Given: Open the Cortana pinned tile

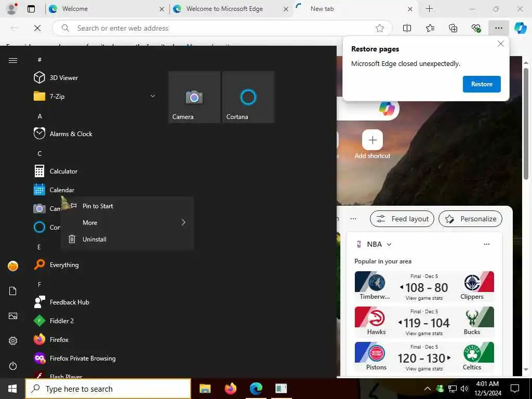Looking at the screenshot, I should pyautogui.click(x=248, y=97).
